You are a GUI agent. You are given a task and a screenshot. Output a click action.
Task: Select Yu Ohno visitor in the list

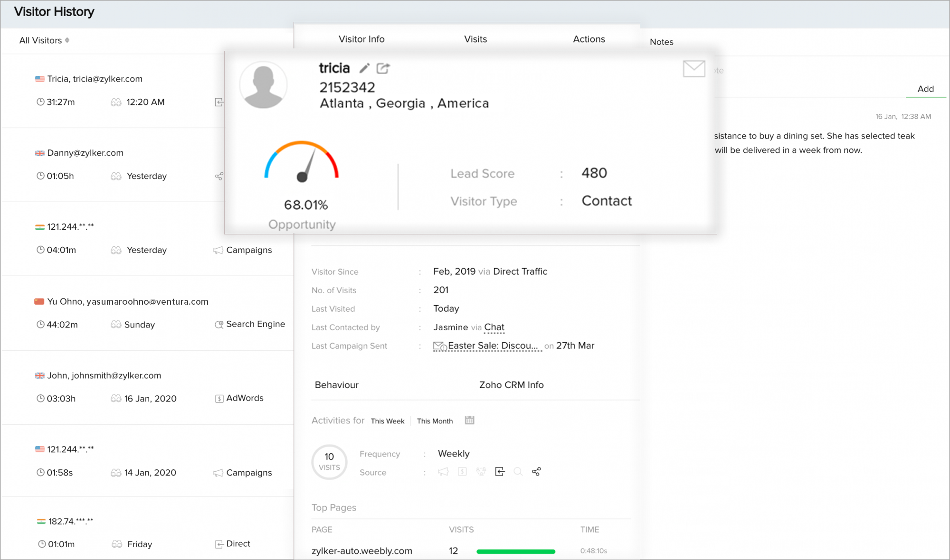128,302
